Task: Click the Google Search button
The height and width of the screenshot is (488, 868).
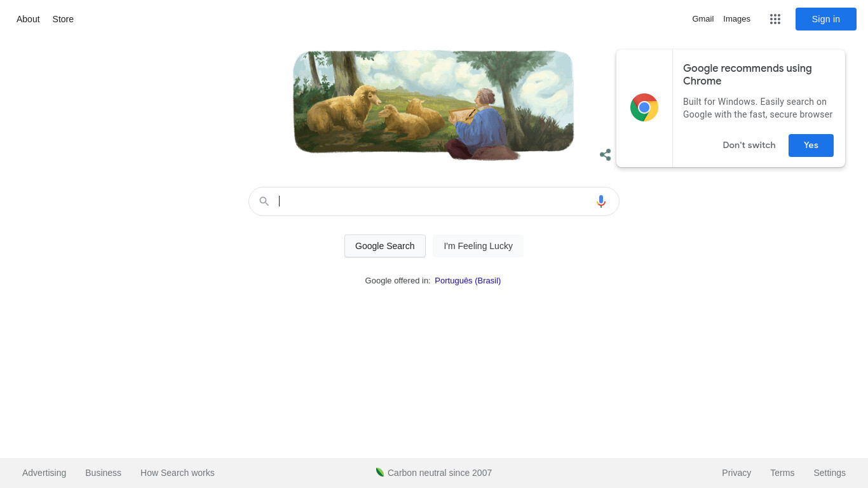Action: point(385,246)
